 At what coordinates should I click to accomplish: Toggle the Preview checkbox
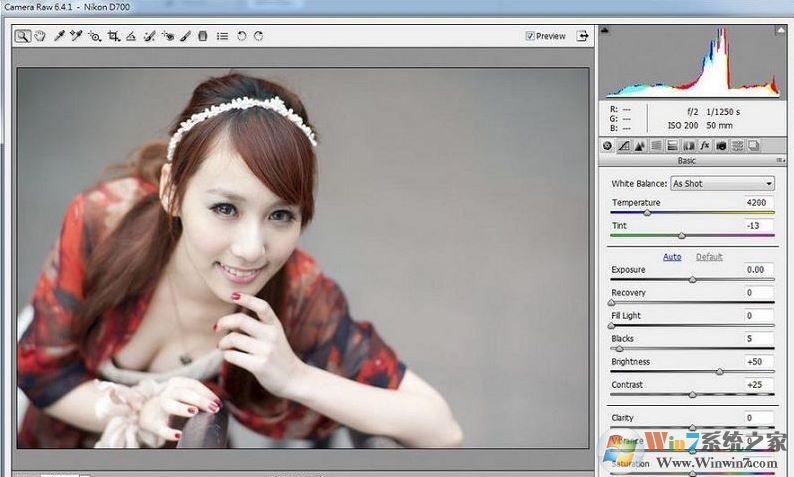click(530, 36)
